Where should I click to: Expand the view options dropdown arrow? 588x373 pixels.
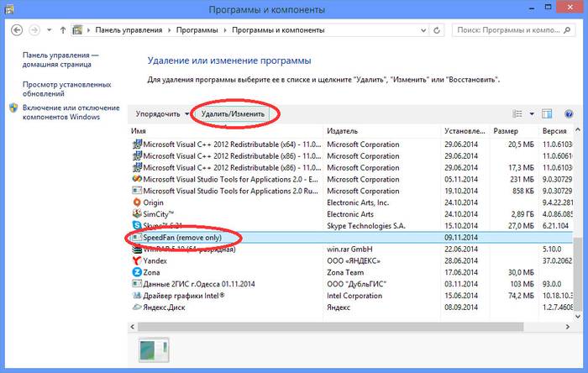tap(532, 113)
